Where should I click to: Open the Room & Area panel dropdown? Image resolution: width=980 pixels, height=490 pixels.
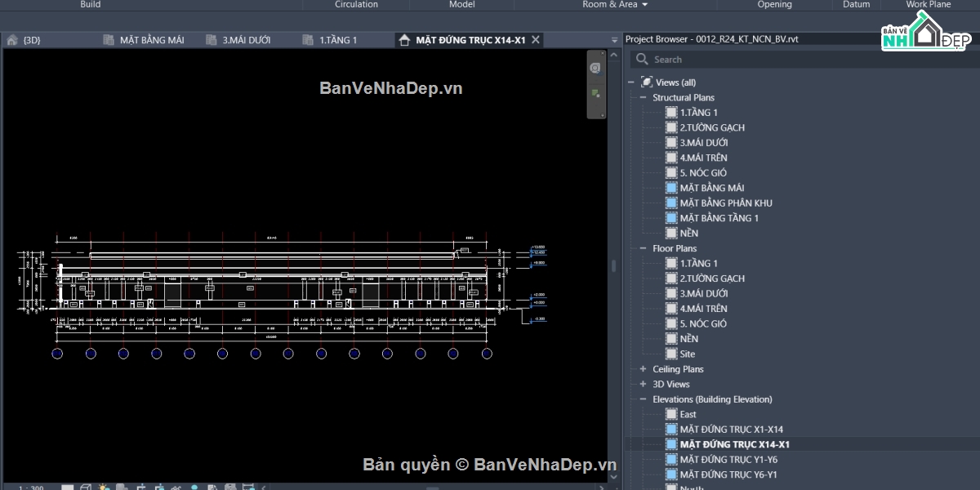644,5
